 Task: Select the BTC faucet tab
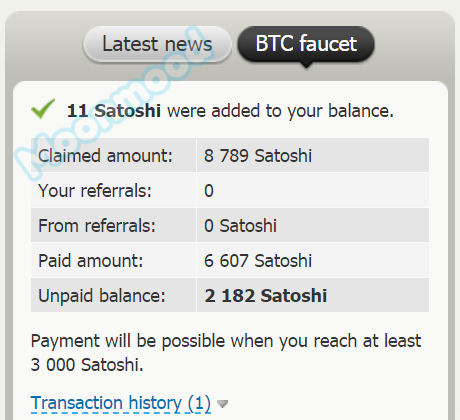coord(306,44)
